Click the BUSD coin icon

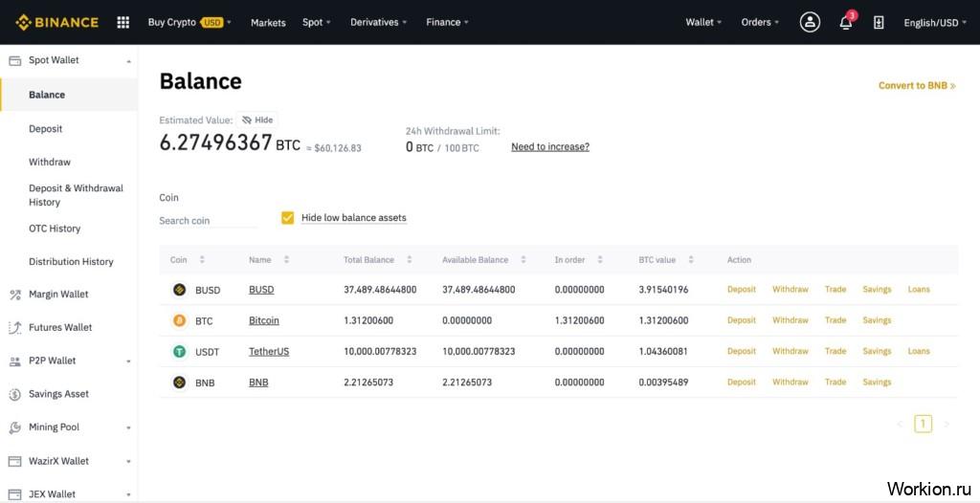pos(179,290)
